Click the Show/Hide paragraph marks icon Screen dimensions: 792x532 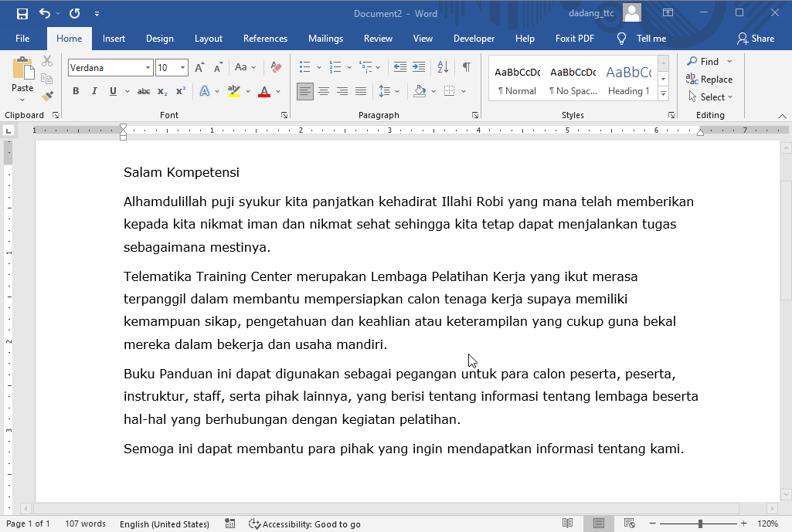point(467,67)
